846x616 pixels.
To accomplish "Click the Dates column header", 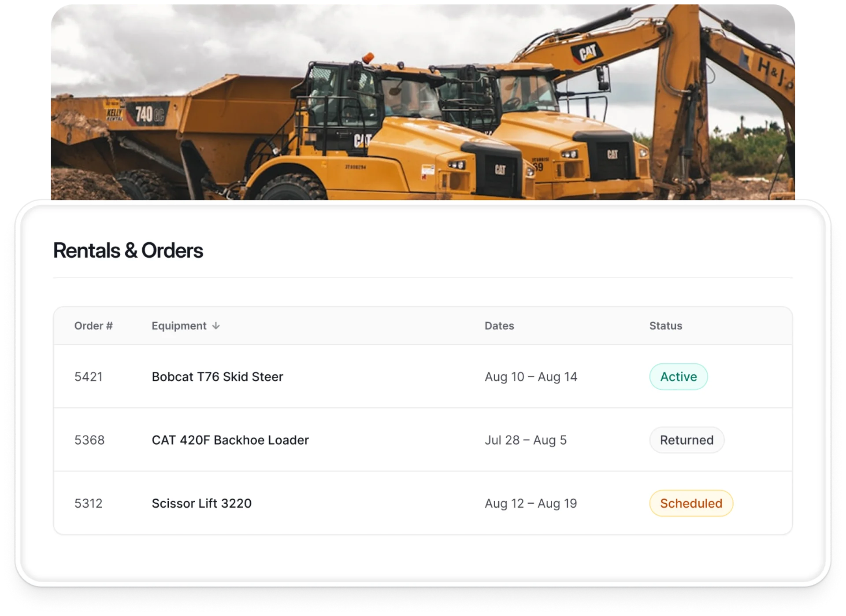I will 499,326.
